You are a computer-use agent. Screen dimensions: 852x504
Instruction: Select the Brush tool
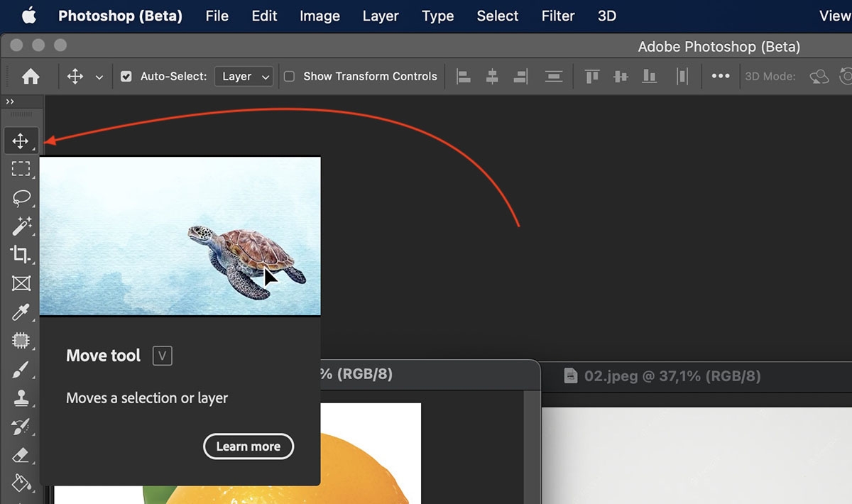pos(21,369)
